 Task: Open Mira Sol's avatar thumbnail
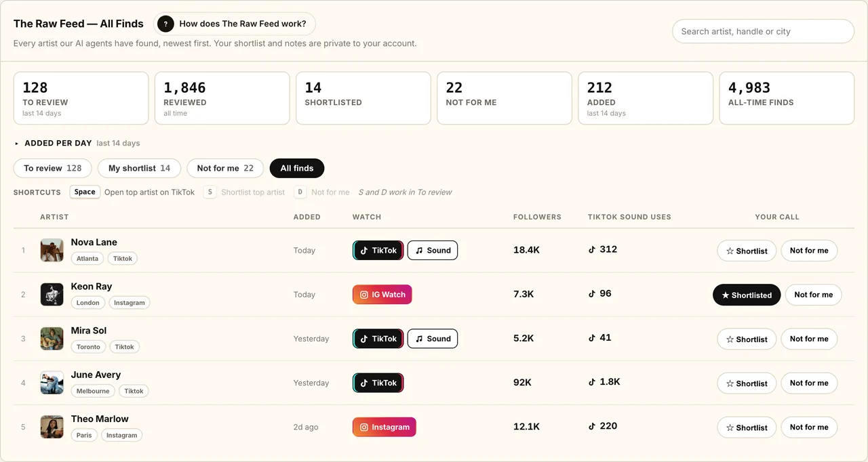(x=52, y=338)
